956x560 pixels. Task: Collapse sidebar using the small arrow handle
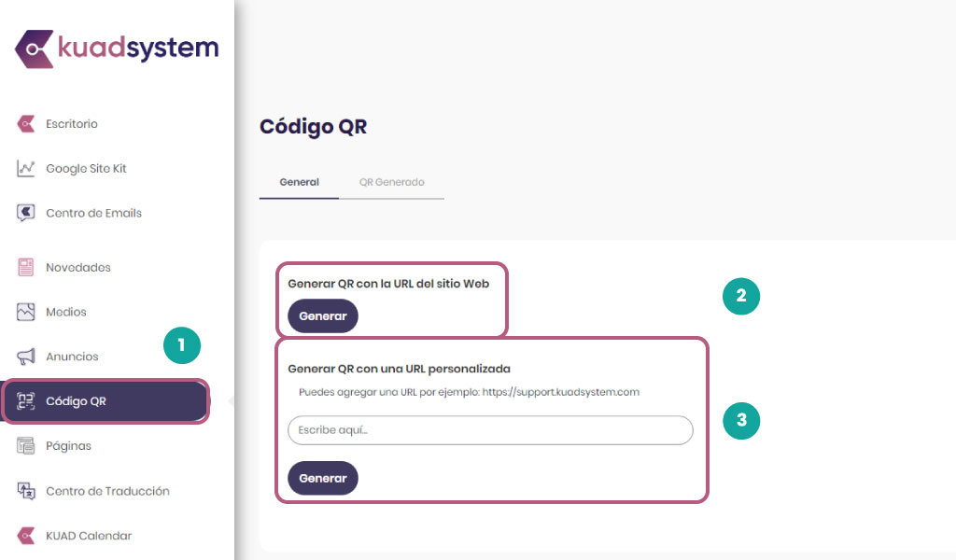click(231, 401)
